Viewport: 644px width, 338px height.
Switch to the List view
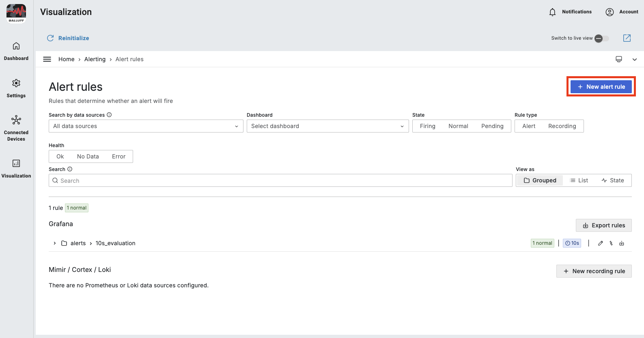[x=579, y=180]
